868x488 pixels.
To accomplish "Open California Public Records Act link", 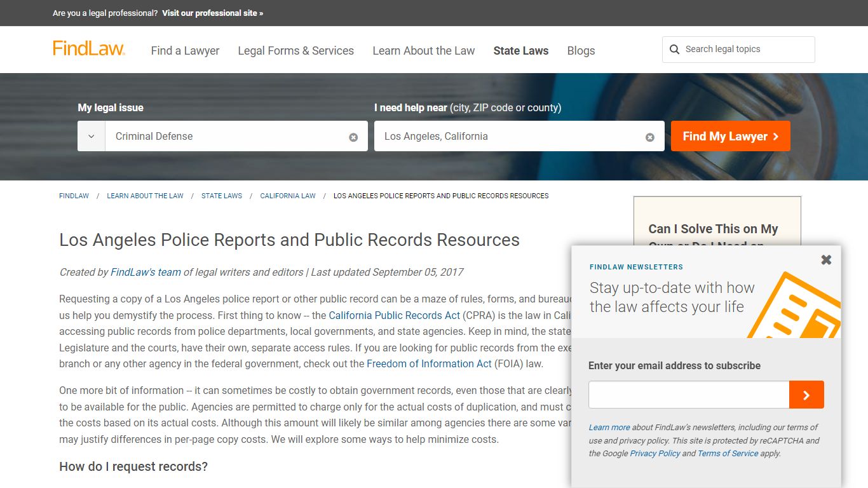I will point(394,315).
